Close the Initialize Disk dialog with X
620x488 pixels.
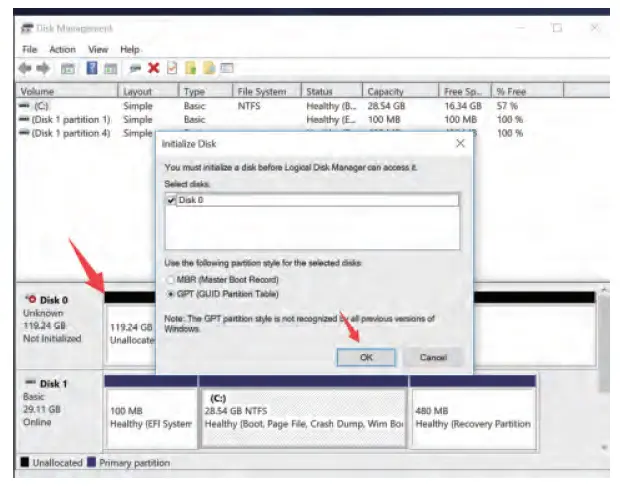pyautogui.click(x=460, y=143)
